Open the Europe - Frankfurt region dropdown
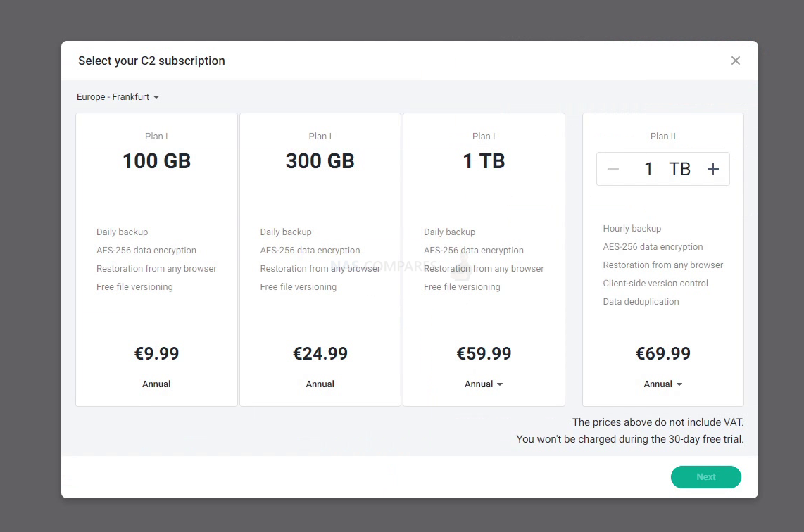 (118, 97)
